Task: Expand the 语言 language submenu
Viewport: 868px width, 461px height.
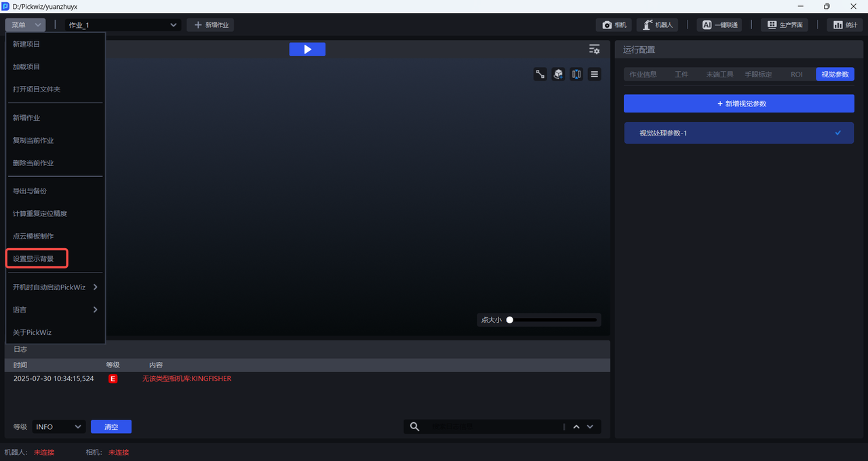Action: [x=95, y=310]
